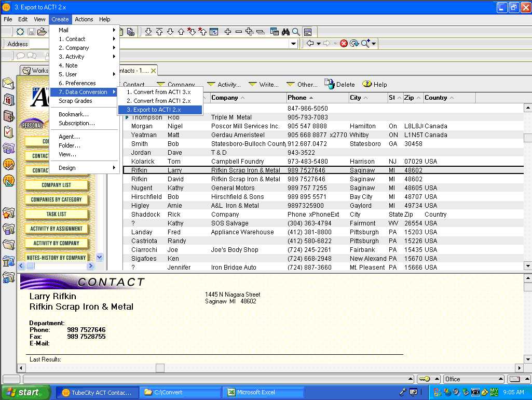Click the ACTIVITY BY COMPANY button

click(57, 244)
